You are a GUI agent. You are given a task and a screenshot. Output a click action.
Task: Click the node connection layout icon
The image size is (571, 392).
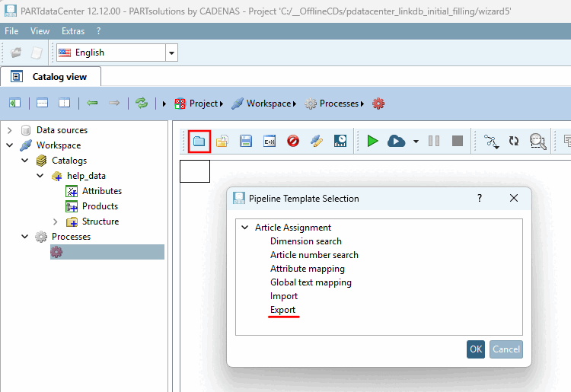tap(491, 142)
